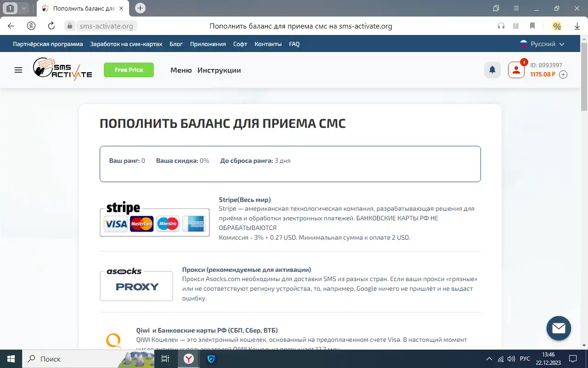Open the hamburger side menu
Viewport: 588px width, 368px height.
[18, 70]
